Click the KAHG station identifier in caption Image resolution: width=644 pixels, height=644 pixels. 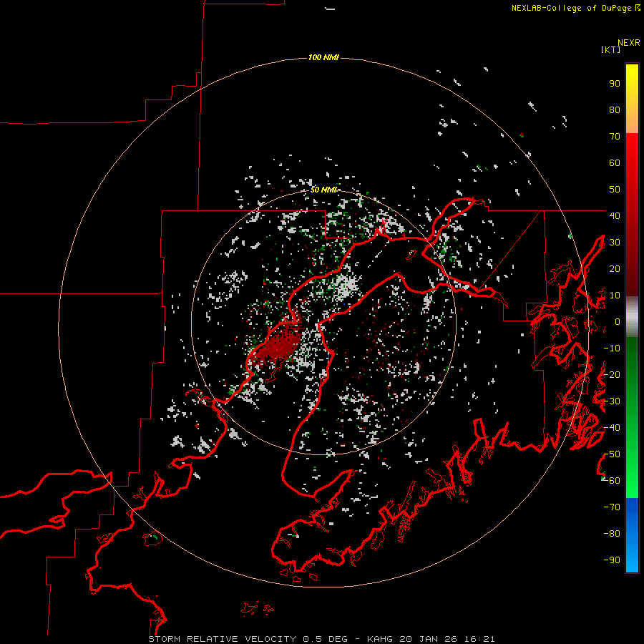[380, 639]
